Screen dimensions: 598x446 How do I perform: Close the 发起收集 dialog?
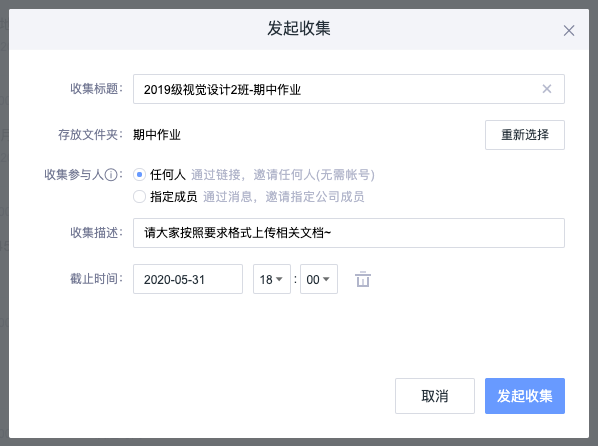pos(569,31)
